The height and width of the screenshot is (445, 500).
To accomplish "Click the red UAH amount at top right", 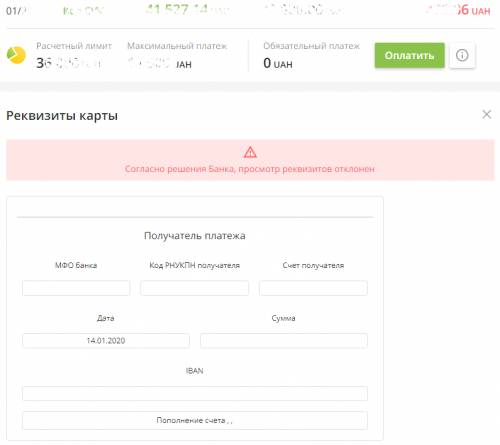I will pyautogui.click(x=458, y=10).
